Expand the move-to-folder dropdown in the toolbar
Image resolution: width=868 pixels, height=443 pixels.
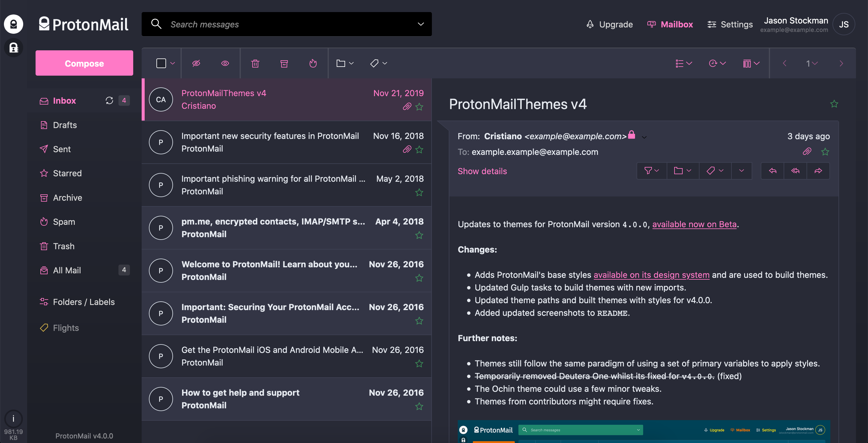[x=345, y=63]
